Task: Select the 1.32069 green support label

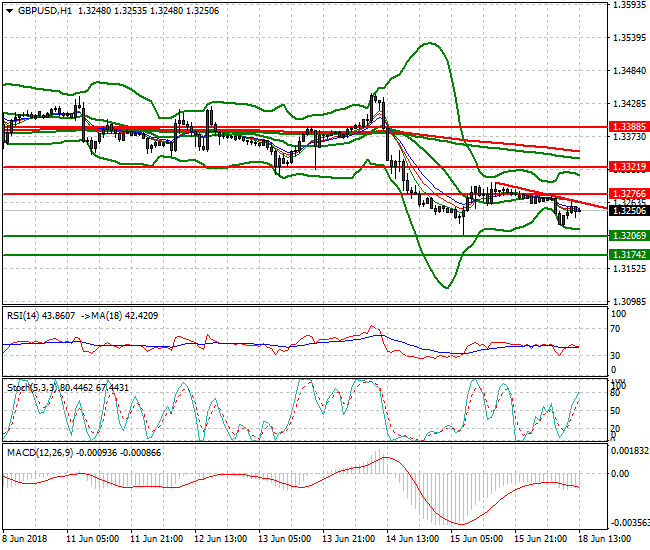Action: 628,235
